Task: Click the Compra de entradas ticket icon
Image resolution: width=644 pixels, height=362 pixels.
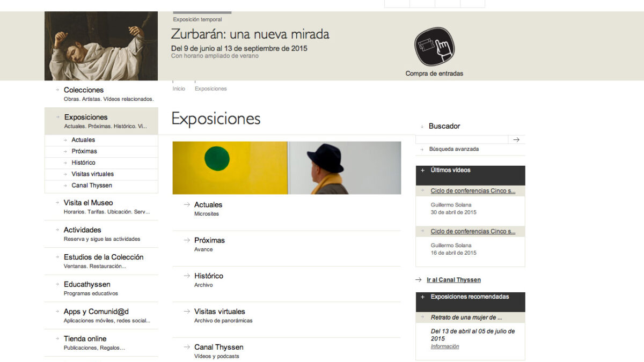Action: click(434, 47)
